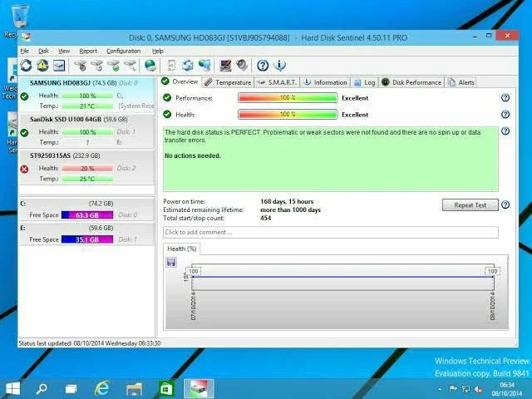Viewport: 532px width, 399px height.
Task: Click the circular-arrows refresh toolbar icon
Action: click(26, 65)
